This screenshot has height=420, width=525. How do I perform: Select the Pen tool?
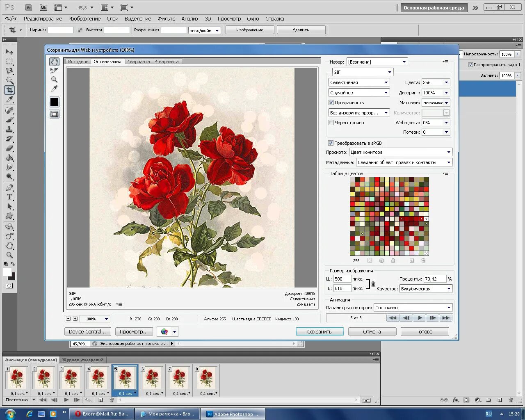(9, 187)
